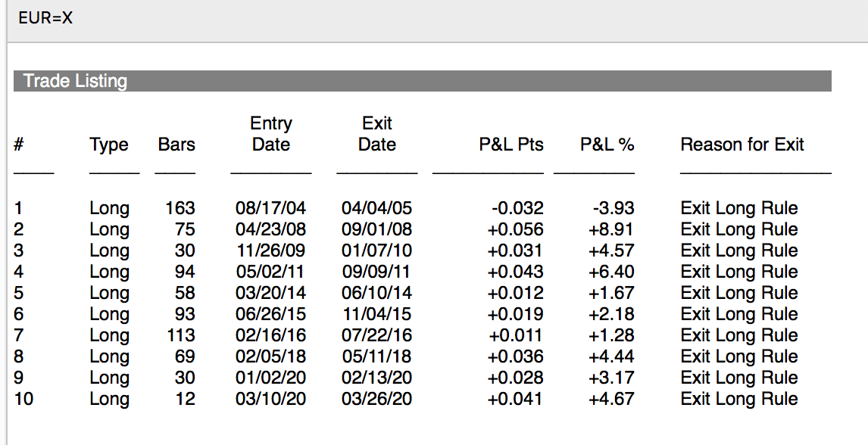Viewport: 868px width, 445px height.
Task: Click the Bars column header
Action: pos(176,145)
